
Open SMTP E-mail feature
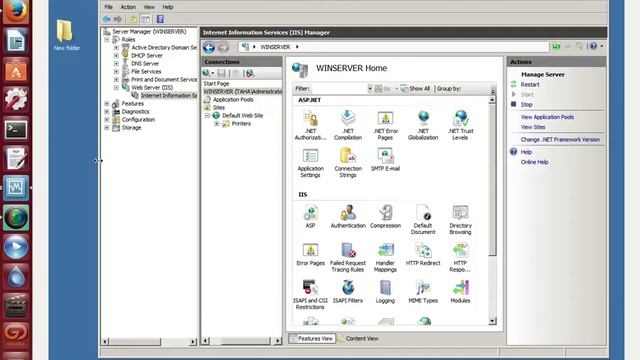[x=385, y=160]
